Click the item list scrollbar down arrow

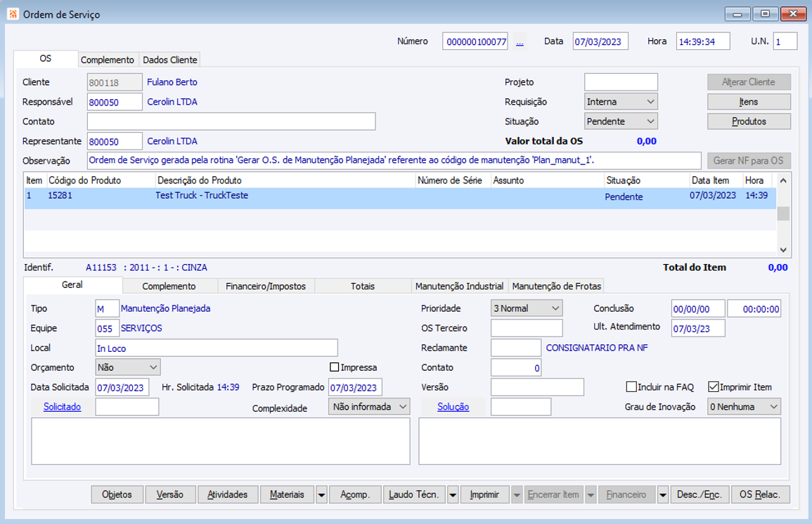[x=783, y=250]
